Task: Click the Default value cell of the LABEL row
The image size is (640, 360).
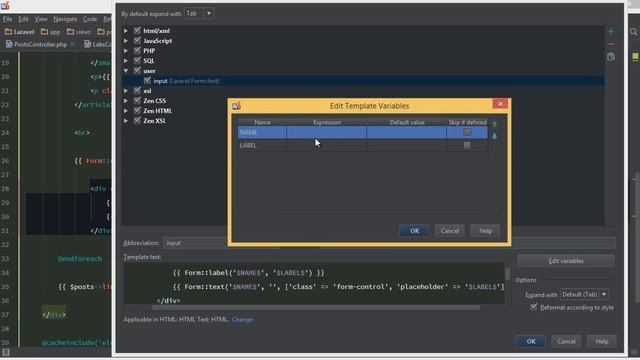Action: tap(406, 145)
